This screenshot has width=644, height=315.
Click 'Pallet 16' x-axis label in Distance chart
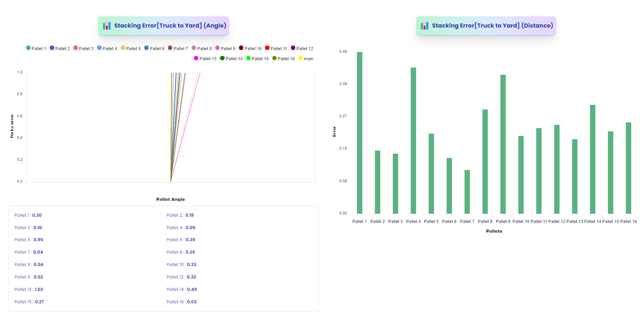628,221
